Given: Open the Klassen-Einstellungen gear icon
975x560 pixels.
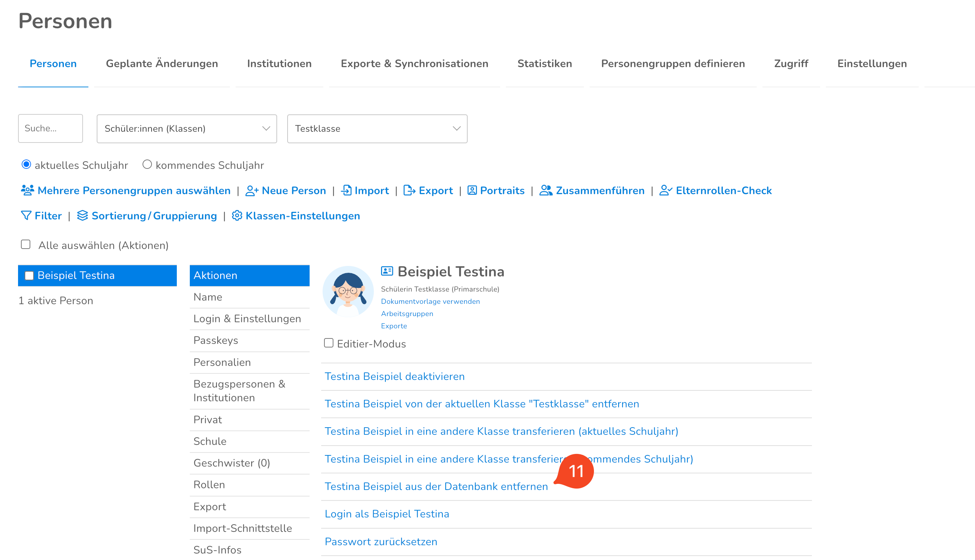Looking at the screenshot, I should [237, 216].
